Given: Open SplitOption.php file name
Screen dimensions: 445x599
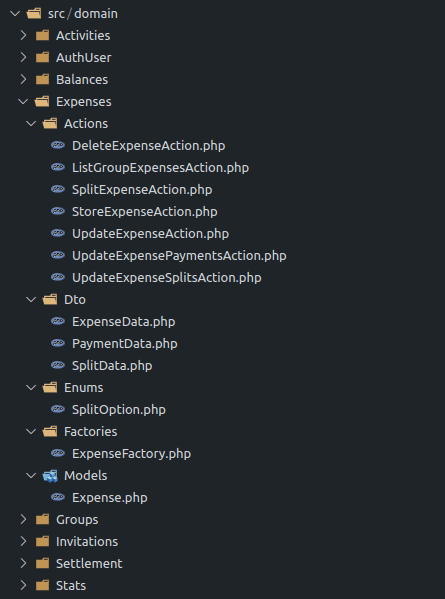Looking at the screenshot, I should pos(119,410).
